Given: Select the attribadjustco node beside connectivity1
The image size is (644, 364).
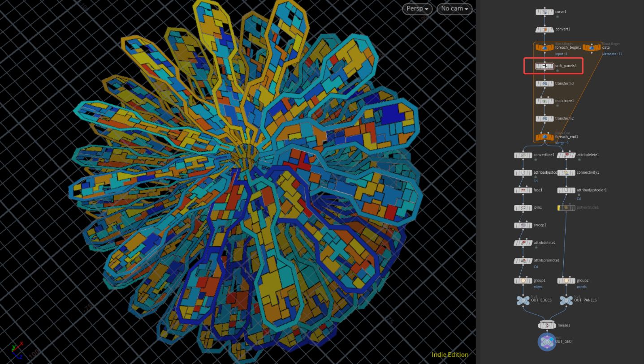Looking at the screenshot, I should tap(523, 172).
